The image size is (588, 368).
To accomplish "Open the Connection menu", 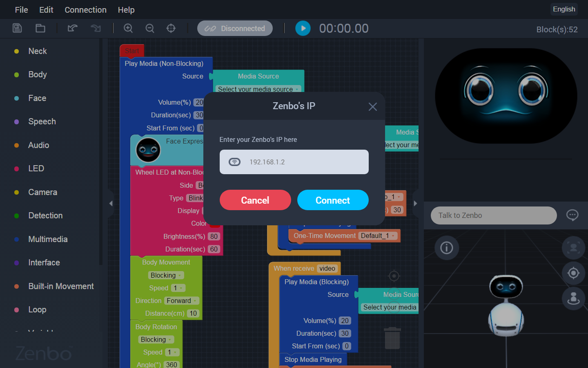I will (x=86, y=10).
